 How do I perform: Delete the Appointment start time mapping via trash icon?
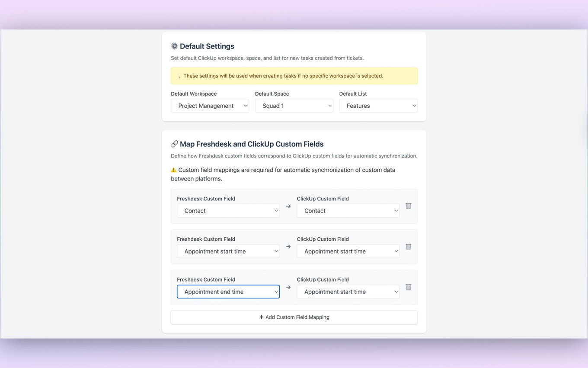tap(408, 246)
